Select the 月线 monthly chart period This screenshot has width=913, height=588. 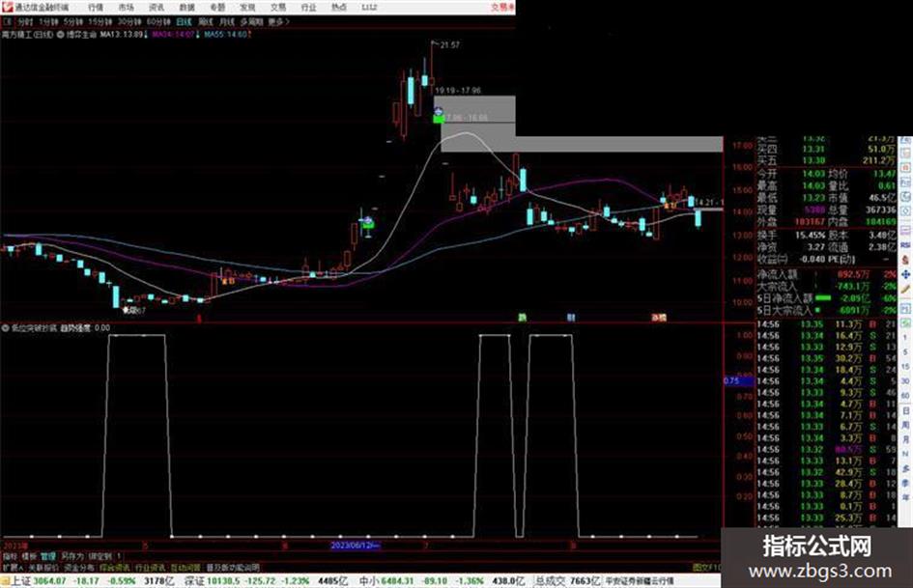click(x=226, y=21)
